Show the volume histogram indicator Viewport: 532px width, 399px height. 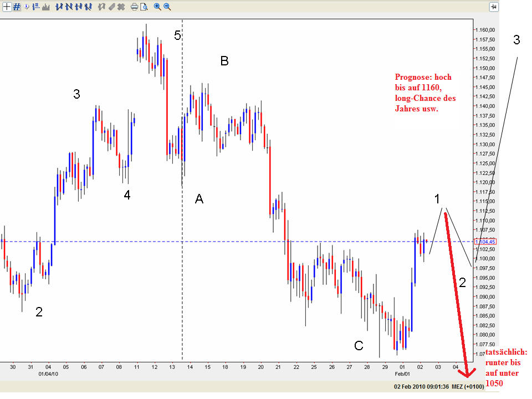(46, 7)
